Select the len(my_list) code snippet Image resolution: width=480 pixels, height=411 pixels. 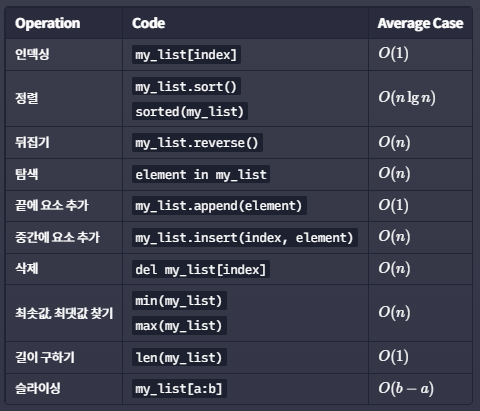pyautogui.click(x=179, y=357)
